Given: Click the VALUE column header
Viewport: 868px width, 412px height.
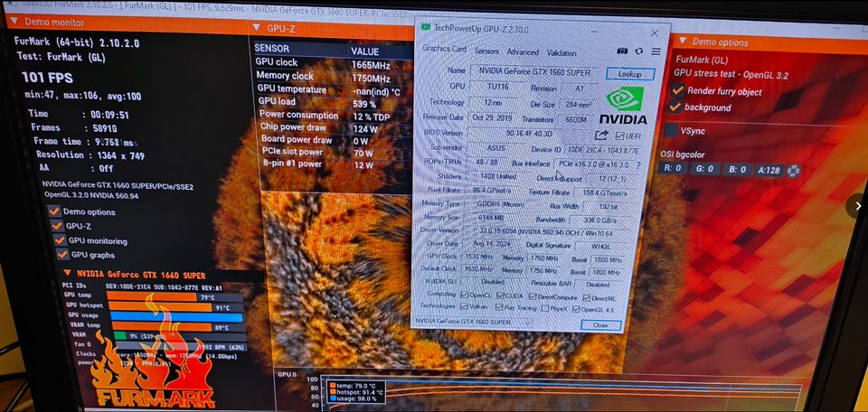Looking at the screenshot, I should (x=364, y=51).
